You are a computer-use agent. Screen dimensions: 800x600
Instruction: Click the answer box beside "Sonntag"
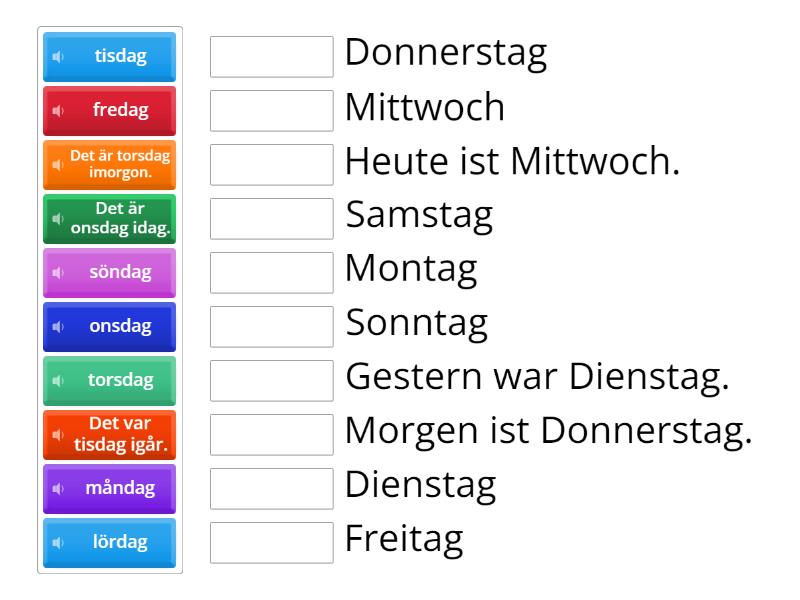[272, 327]
